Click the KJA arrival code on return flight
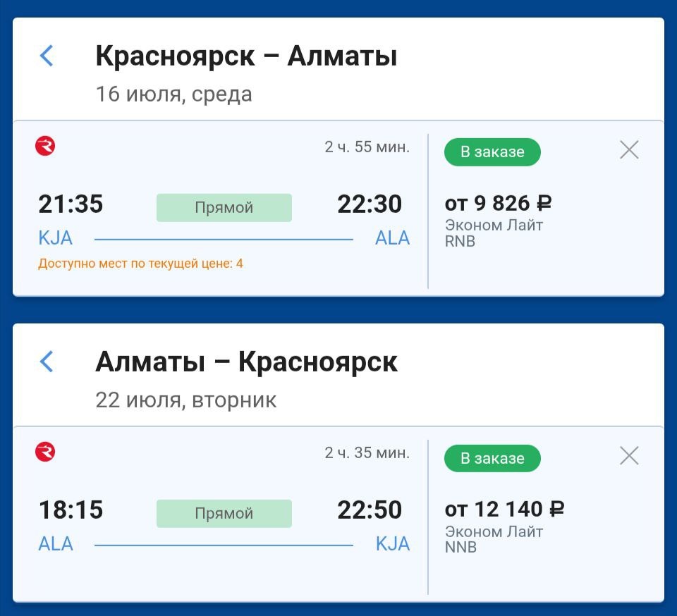Image resolution: width=677 pixels, height=616 pixels. (x=393, y=544)
